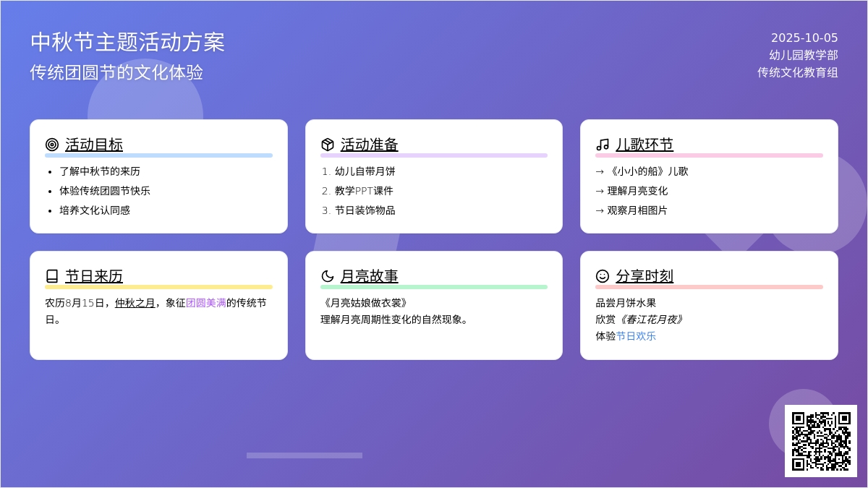Click the target icon beside 活动目标
This screenshot has width=868, height=488.
(52, 145)
